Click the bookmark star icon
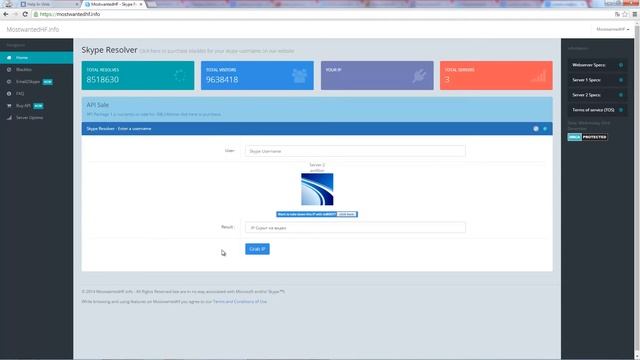 [x=625, y=14]
